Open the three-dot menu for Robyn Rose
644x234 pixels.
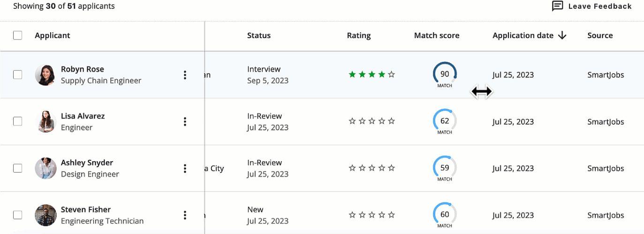coord(185,75)
